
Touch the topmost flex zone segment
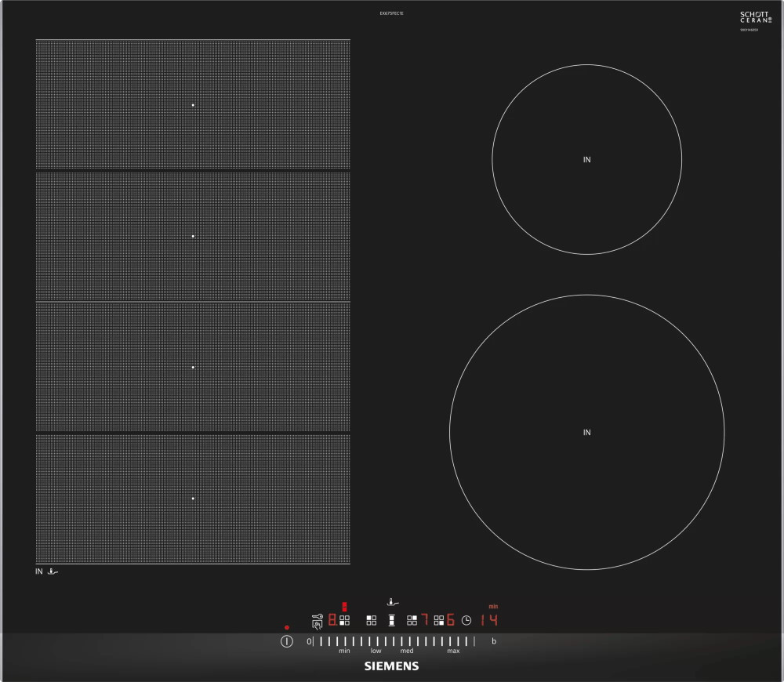193,104
